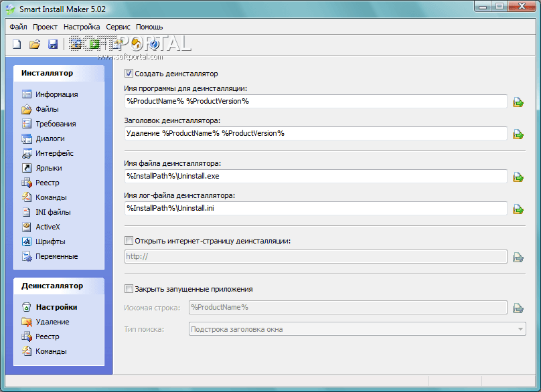Open the Сервис menu
Viewport: 541px width, 392px height.
point(118,27)
